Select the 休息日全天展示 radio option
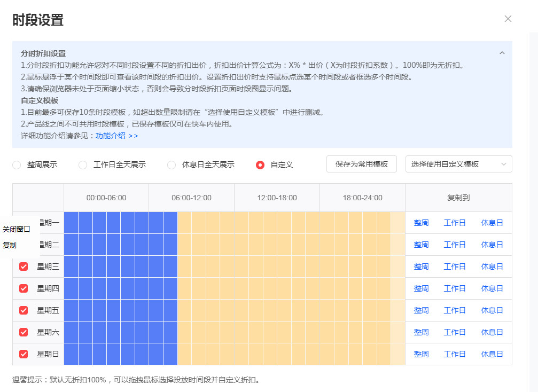Image resolution: width=538 pixels, height=392 pixels. [x=171, y=164]
